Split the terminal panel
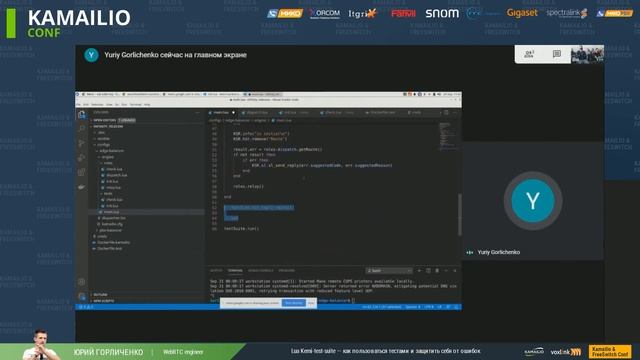This screenshot has width=640, height=360. click(428, 271)
